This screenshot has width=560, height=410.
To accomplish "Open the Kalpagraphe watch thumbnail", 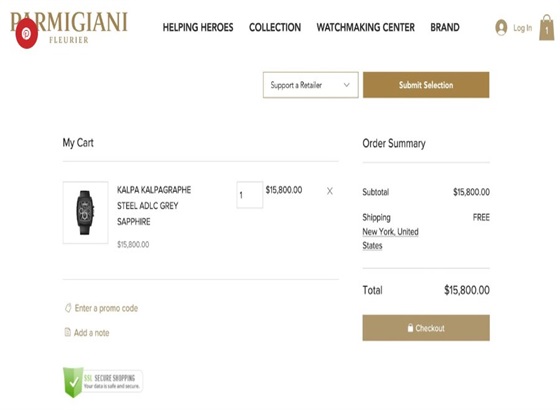I will (x=85, y=212).
